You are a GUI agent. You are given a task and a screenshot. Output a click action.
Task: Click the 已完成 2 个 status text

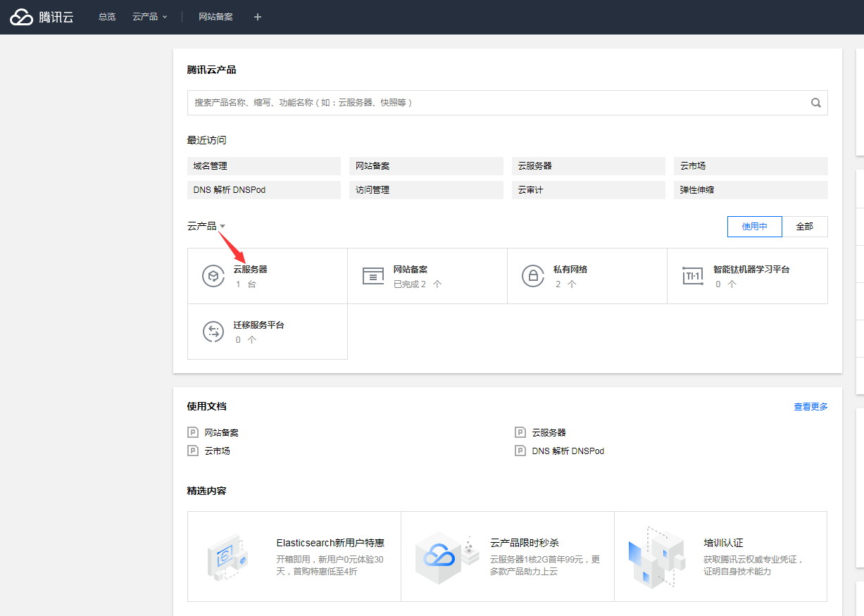tap(418, 284)
